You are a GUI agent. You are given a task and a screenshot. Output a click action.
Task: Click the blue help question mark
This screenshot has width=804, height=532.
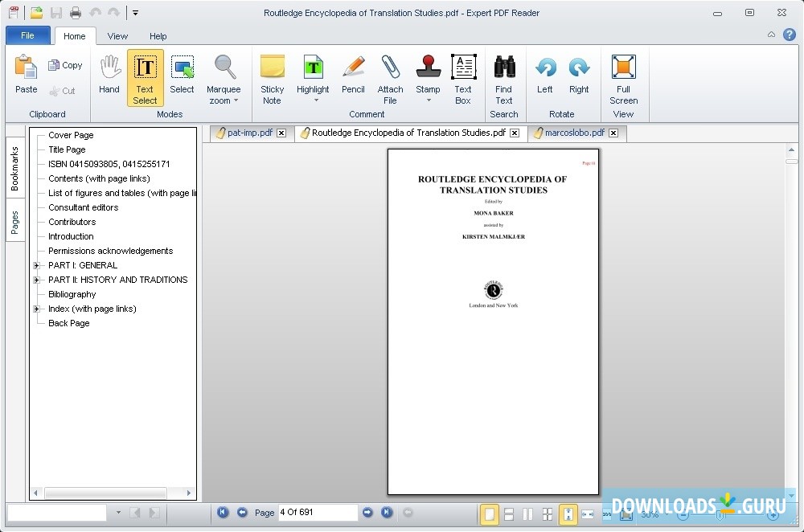[x=790, y=35]
